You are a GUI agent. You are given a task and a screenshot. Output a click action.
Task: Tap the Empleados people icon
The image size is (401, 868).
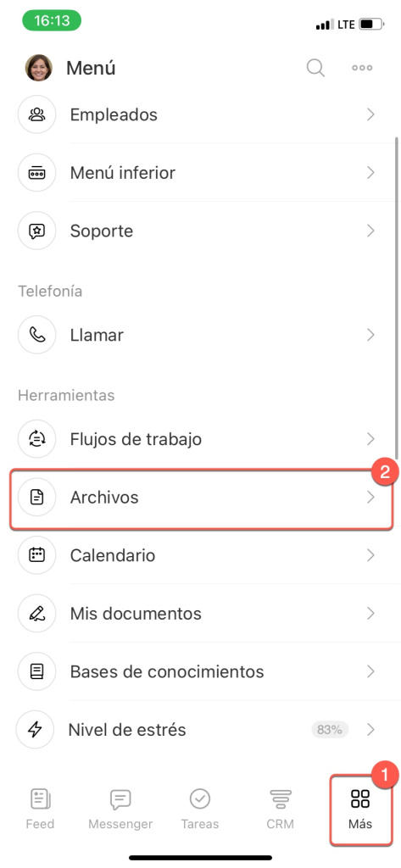36,114
